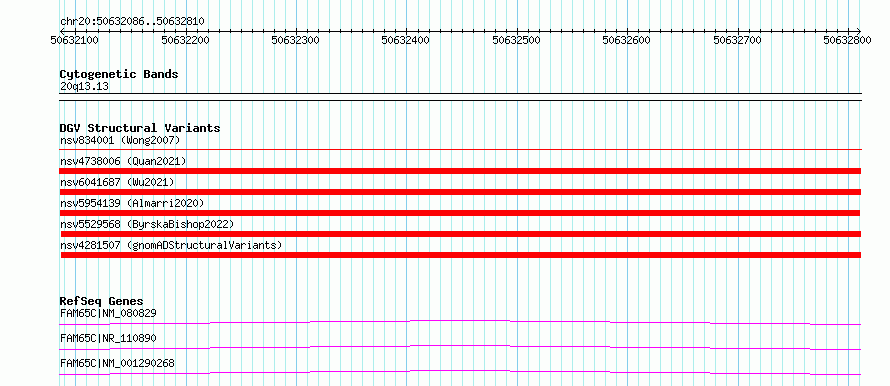
Task: Open variant nsv6041687 (Wu2021) label
Action: (x=117, y=182)
